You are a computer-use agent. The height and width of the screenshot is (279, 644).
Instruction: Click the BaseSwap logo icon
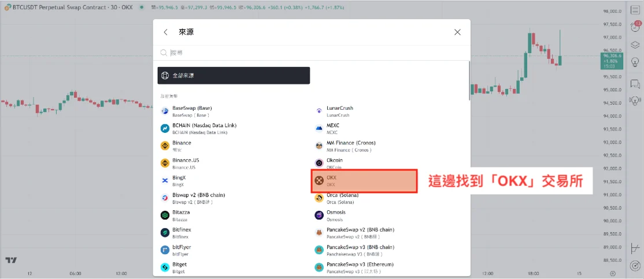165,111
